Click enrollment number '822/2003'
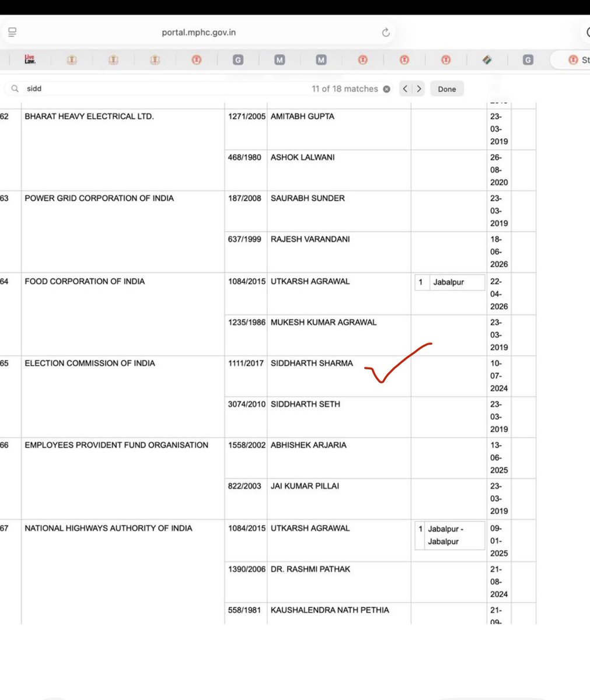The image size is (590, 700). [245, 485]
